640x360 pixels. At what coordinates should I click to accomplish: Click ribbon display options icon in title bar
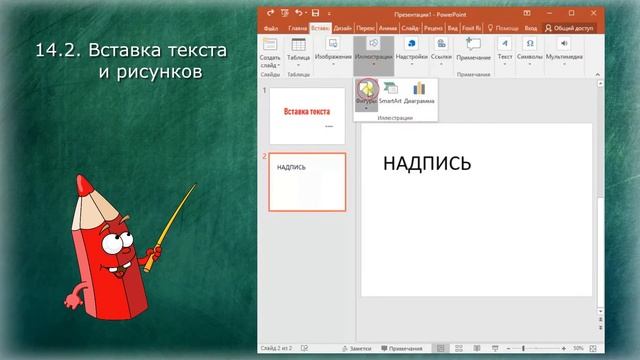[x=527, y=13]
